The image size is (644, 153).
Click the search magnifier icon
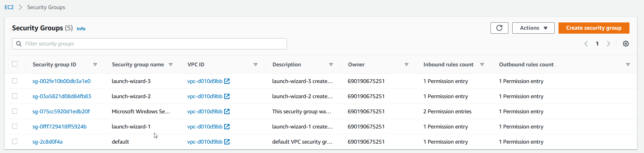19,44
